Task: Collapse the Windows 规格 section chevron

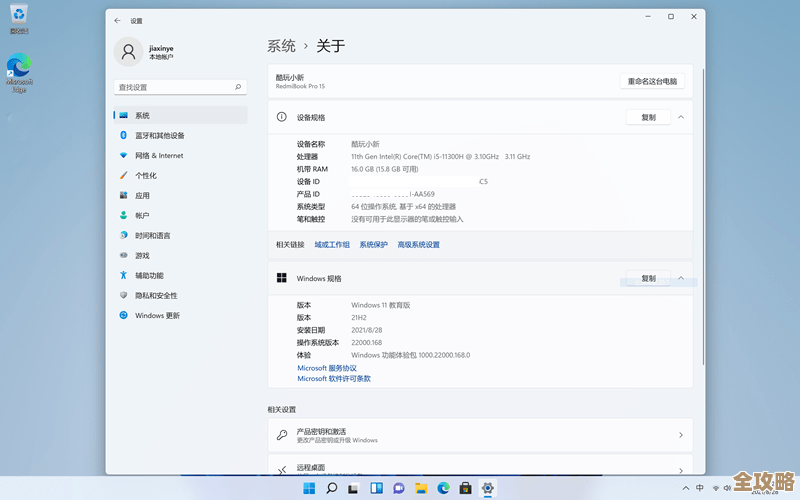Action: click(x=681, y=278)
